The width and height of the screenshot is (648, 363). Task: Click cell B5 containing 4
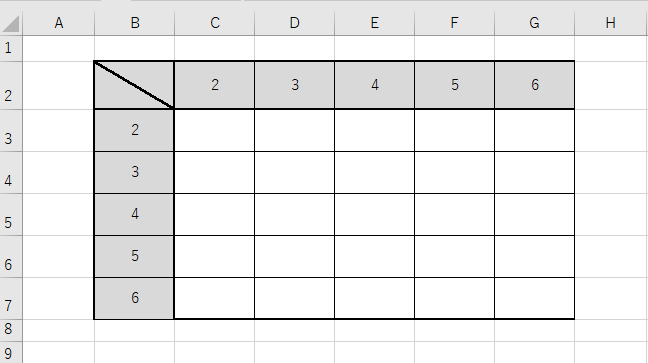(134, 214)
